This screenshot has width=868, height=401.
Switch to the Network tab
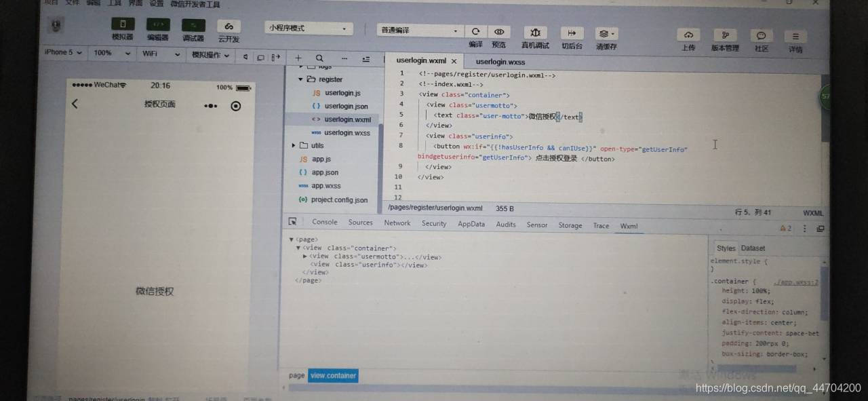[x=397, y=223]
